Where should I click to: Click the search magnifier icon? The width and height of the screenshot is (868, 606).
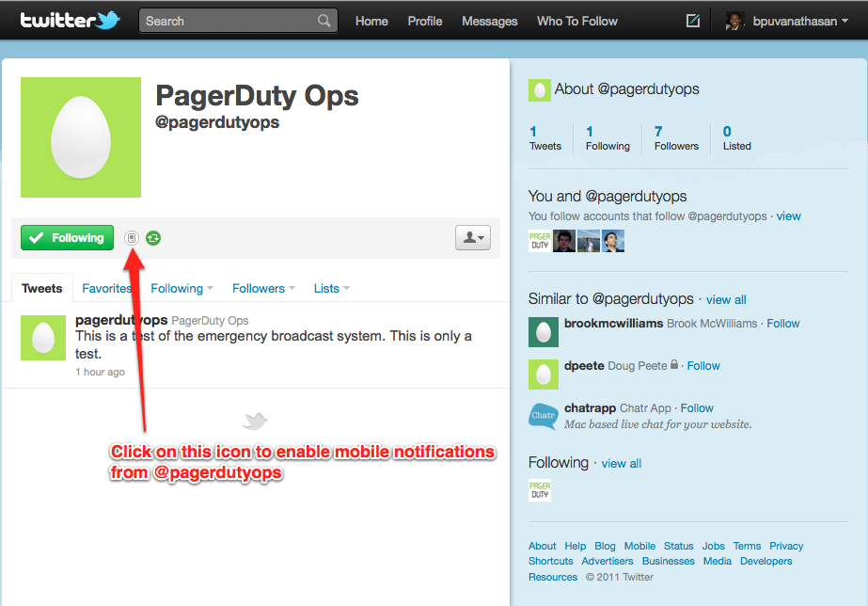(324, 21)
